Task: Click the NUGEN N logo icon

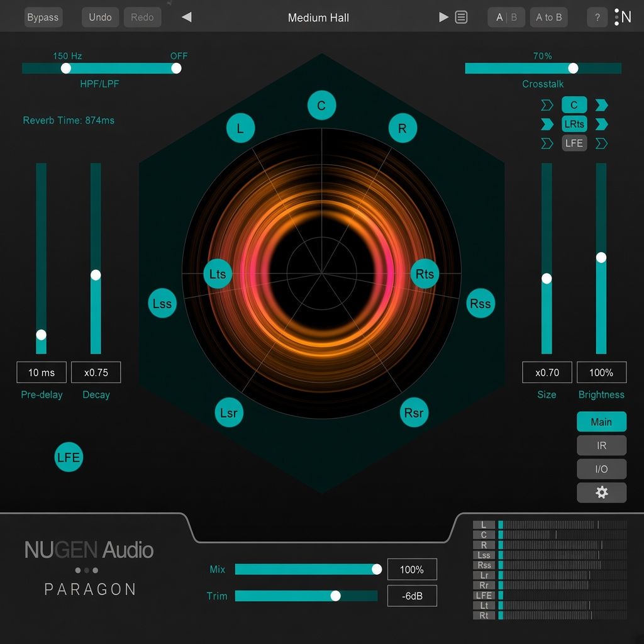Action: click(623, 17)
